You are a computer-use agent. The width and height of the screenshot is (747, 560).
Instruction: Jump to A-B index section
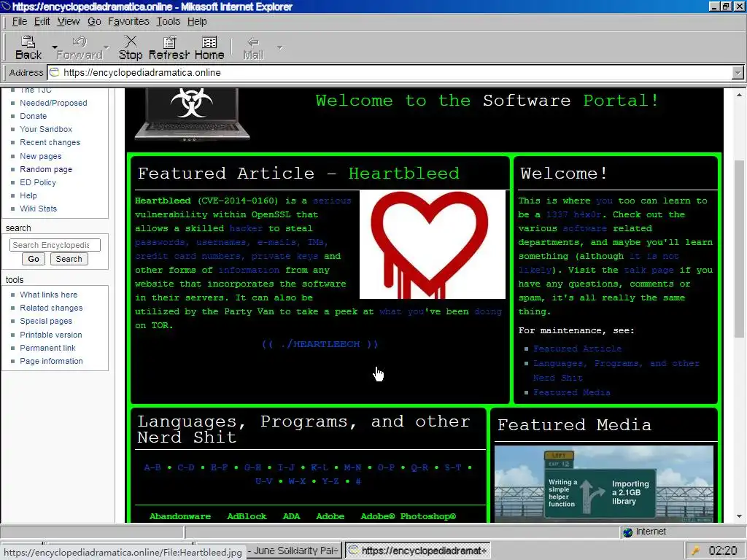point(152,467)
